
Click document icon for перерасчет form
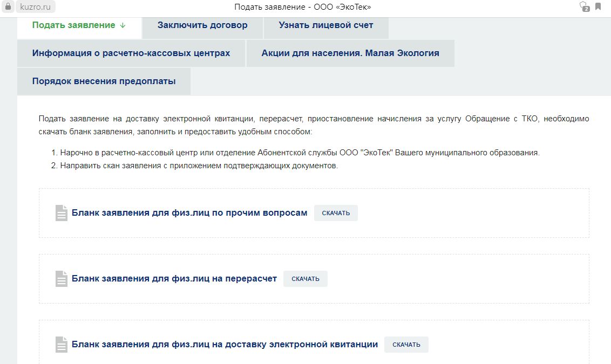coord(62,279)
